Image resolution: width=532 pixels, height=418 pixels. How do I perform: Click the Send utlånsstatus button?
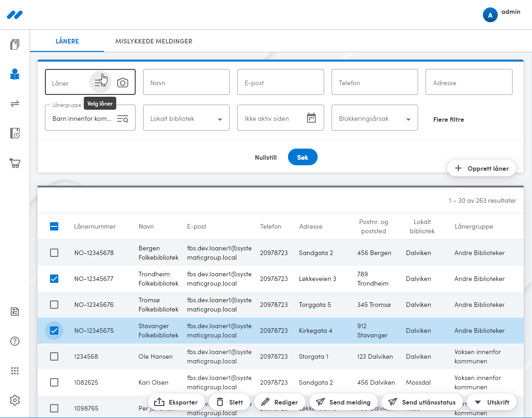pos(422,402)
